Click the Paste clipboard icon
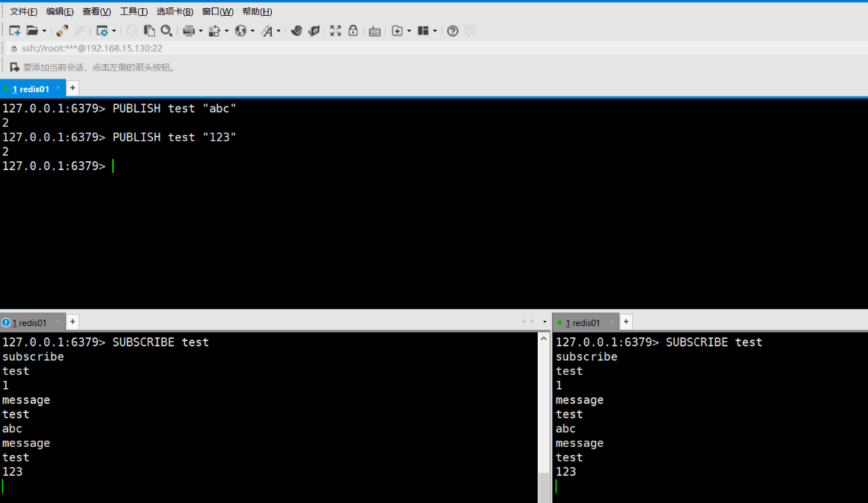This screenshot has width=868, height=503. point(149,31)
